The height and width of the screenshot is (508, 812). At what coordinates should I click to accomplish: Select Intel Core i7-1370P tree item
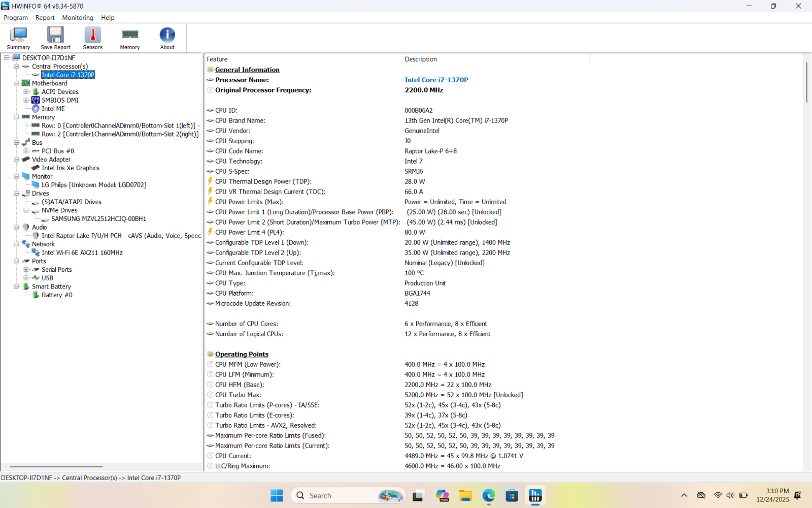pyautogui.click(x=68, y=75)
